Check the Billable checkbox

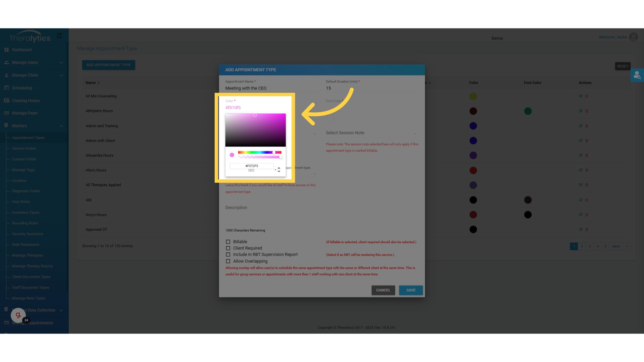click(228, 242)
